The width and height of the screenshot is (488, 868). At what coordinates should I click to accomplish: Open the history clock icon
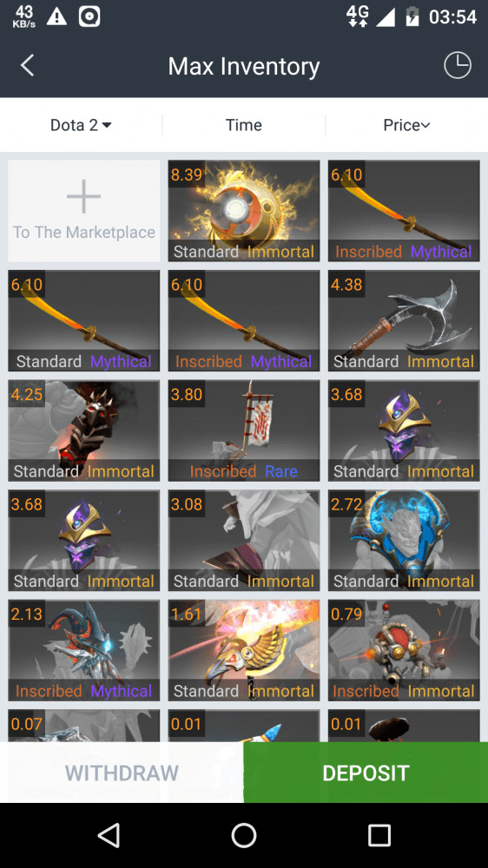point(458,65)
